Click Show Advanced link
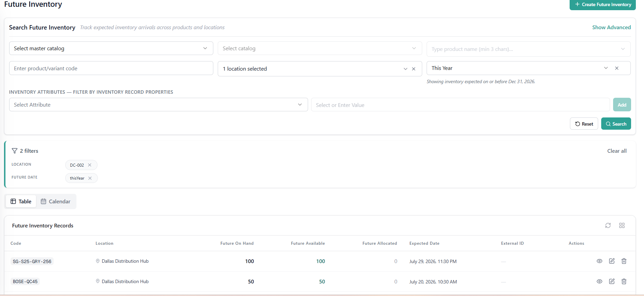 (611, 27)
